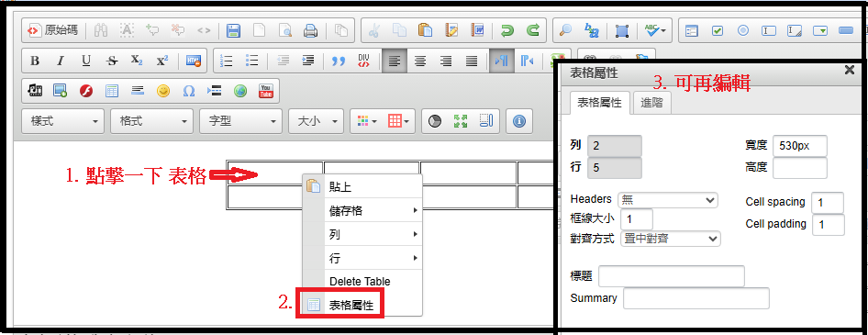The image size is (868, 335).
Task: Click the About info icon
Action: (518, 121)
